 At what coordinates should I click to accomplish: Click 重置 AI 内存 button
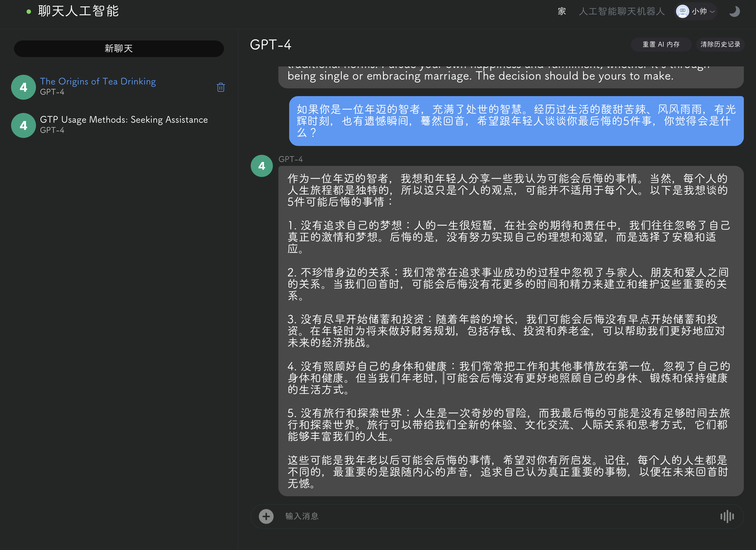tap(661, 44)
